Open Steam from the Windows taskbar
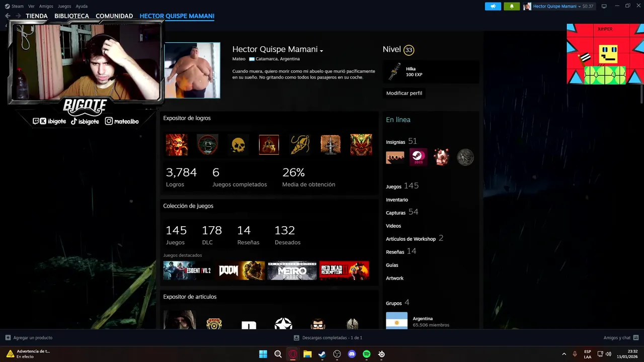Screen dimensions: 644x362 (x=322, y=354)
